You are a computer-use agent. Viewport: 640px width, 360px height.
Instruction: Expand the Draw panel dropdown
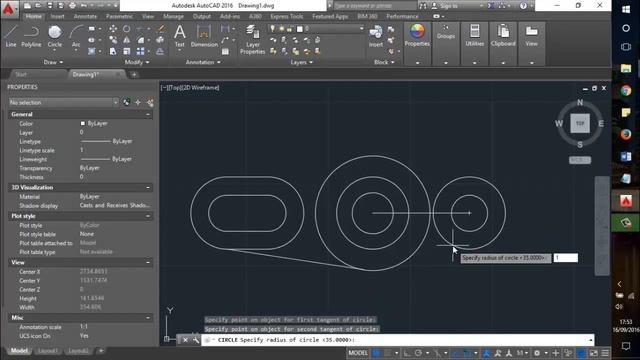[53, 62]
